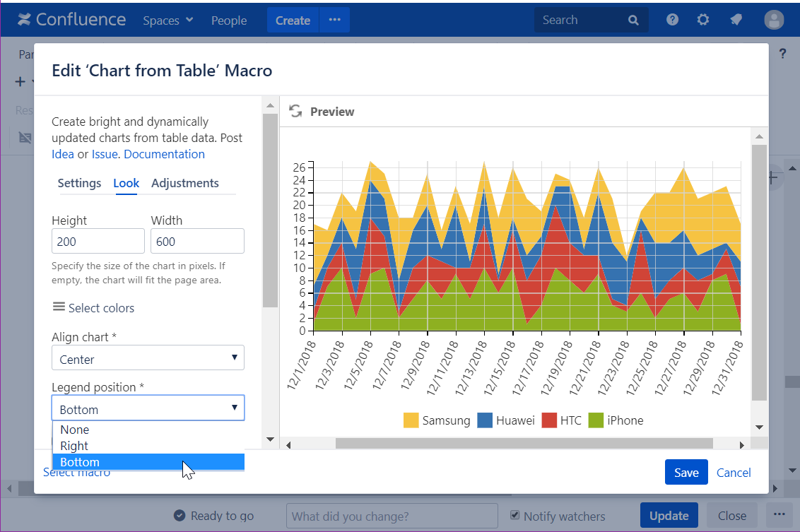800x532 pixels.
Task: Toggle the Notify watchers checkbox
Action: pyautogui.click(x=515, y=515)
